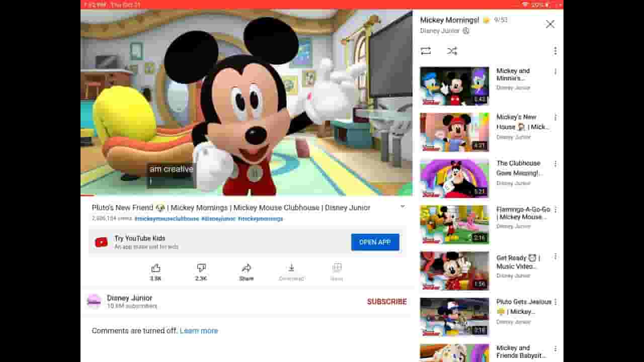This screenshot has height=362, width=644.
Task: Tap the Download icon below the video
Action: coord(291,268)
